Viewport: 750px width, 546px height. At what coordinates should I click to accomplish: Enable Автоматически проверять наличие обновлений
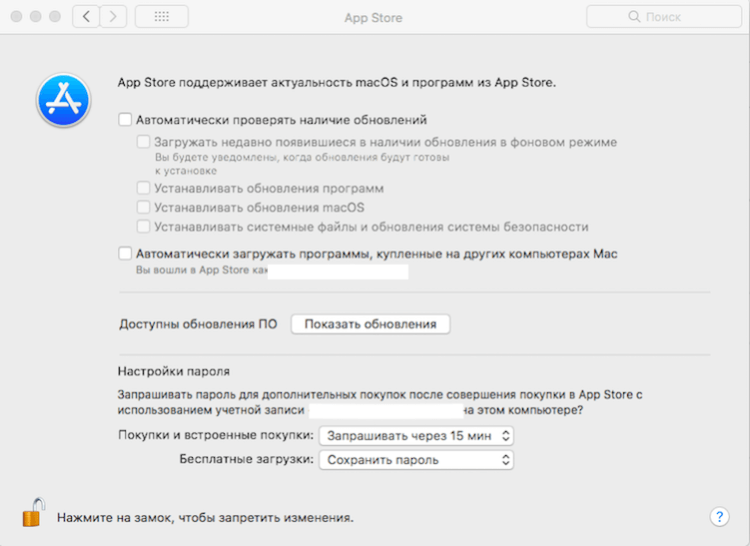(125, 120)
